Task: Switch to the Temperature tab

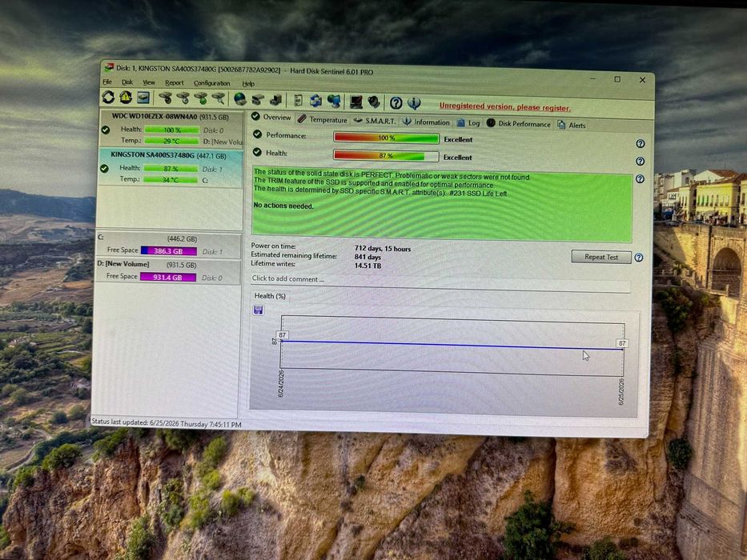Action: coord(323,119)
